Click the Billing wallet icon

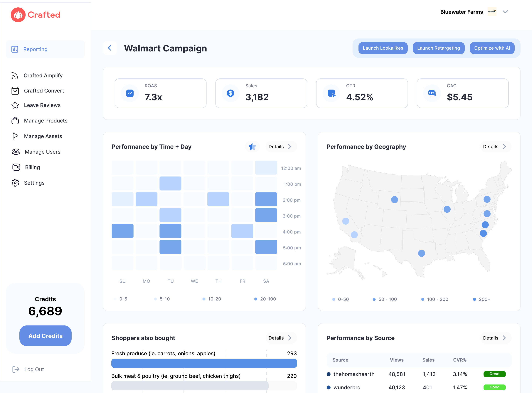pos(16,167)
